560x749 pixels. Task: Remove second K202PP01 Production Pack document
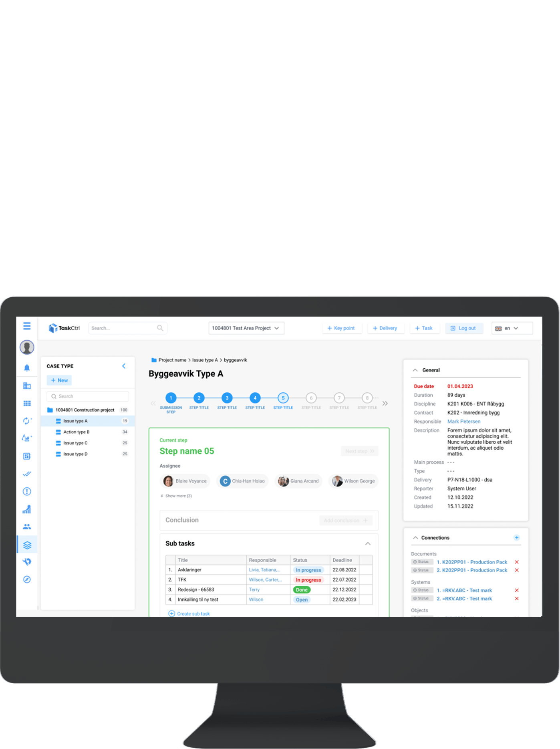[517, 570]
